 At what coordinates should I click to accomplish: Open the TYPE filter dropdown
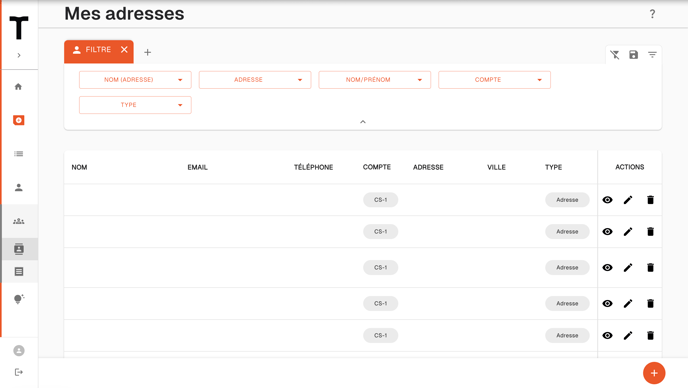pos(135,105)
